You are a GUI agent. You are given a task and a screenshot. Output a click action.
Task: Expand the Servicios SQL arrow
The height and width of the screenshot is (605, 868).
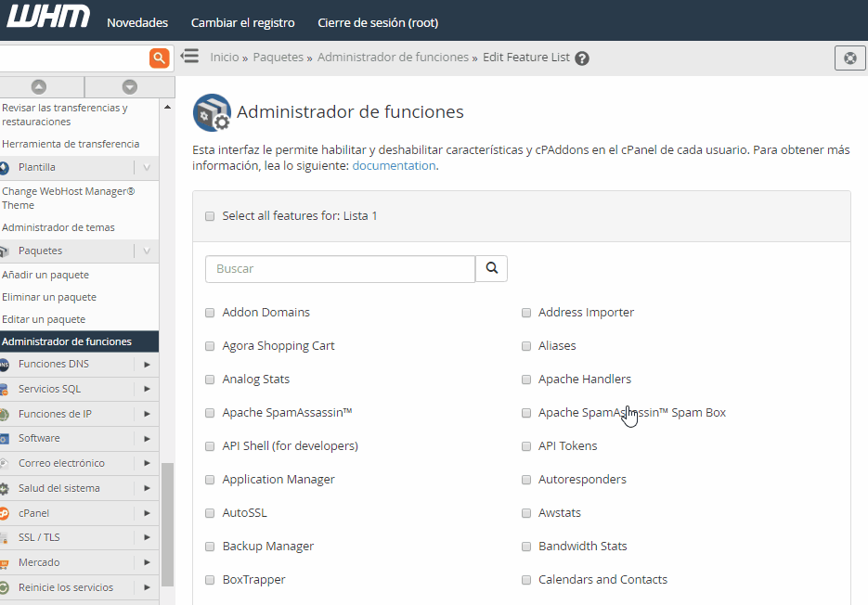coord(147,389)
